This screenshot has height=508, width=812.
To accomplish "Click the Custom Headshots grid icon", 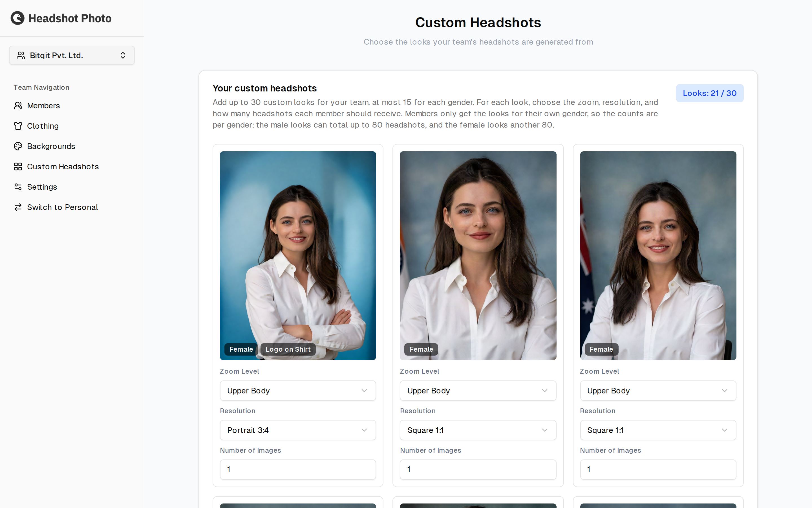I will click(x=18, y=167).
